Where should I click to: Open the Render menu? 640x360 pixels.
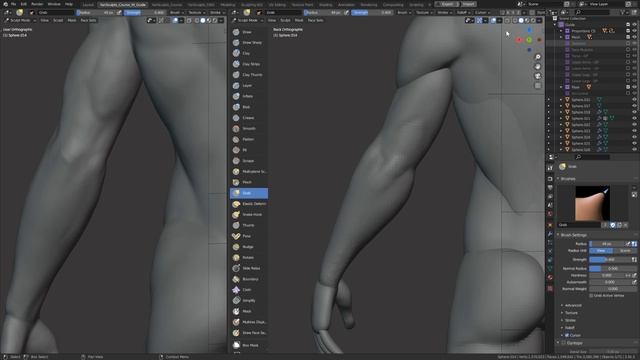click(x=37, y=4)
